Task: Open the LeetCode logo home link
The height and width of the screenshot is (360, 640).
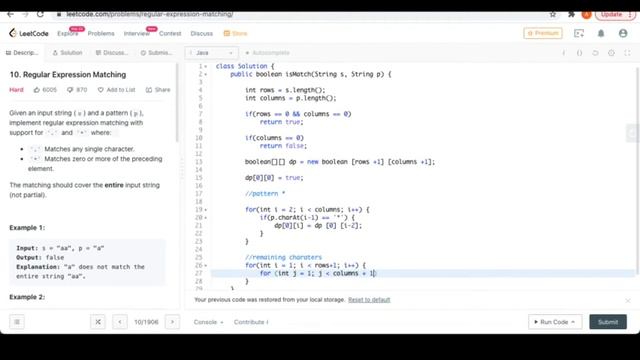Action: [29, 33]
